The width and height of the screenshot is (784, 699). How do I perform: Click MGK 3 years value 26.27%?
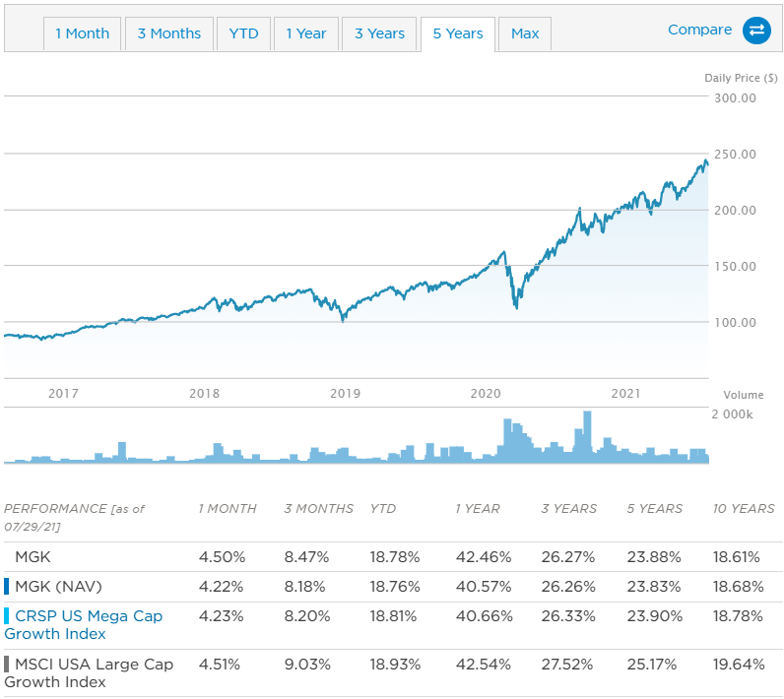pos(568,556)
